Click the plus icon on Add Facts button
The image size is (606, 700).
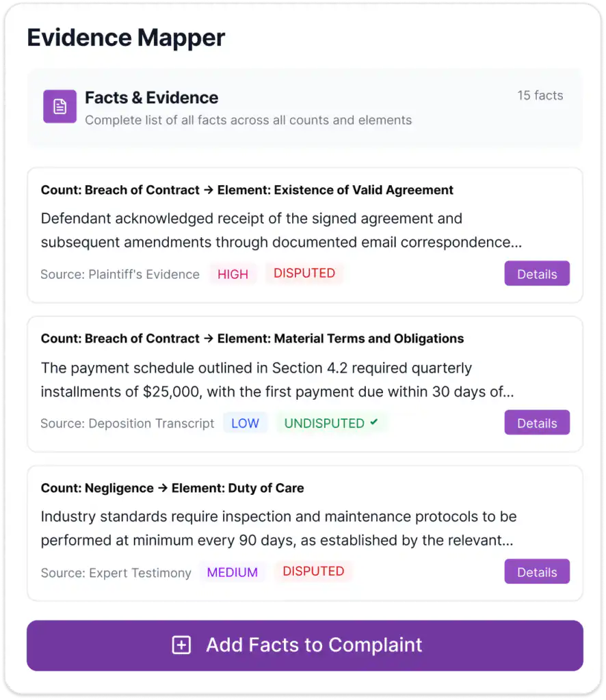pos(181,645)
